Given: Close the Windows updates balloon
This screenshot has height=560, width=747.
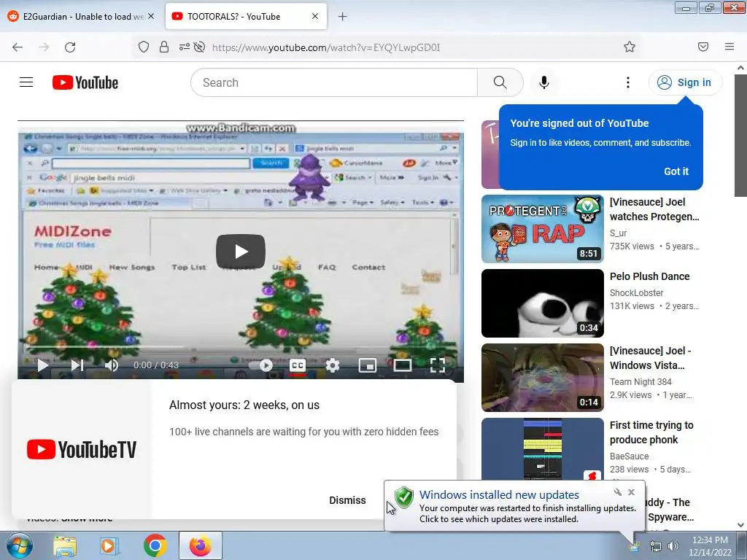Looking at the screenshot, I should point(631,492).
